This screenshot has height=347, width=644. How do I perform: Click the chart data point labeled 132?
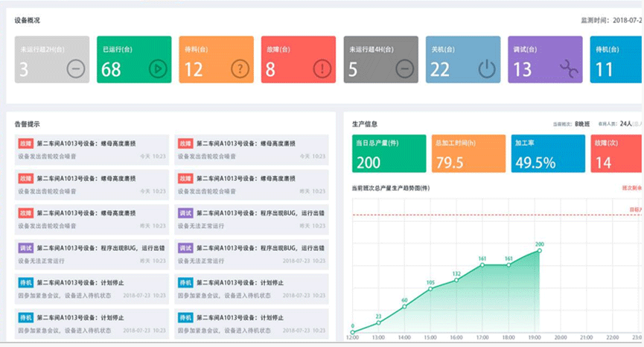point(456,279)
